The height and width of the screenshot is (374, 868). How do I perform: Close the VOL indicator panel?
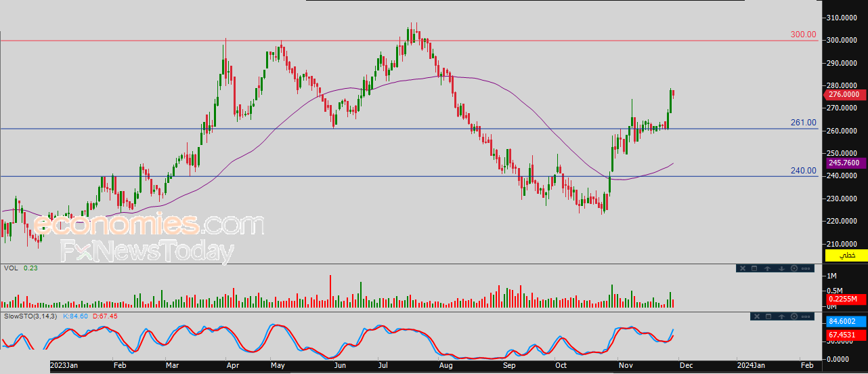click(743, 268)
